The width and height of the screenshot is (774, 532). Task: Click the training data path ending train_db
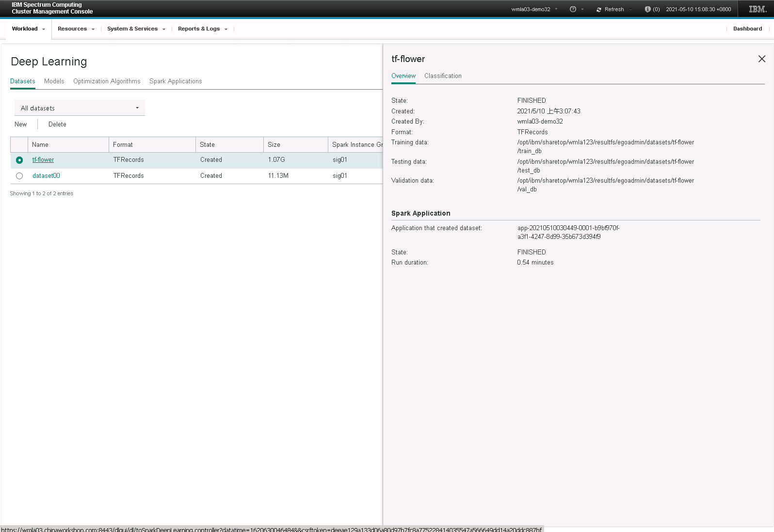point(606,147)
